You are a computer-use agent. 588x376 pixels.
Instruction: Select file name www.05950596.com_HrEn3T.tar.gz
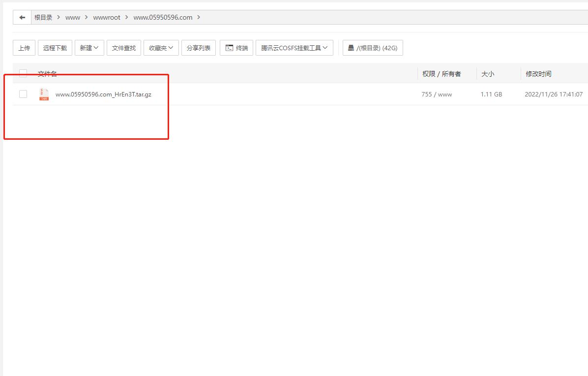[x=104, y=94]
